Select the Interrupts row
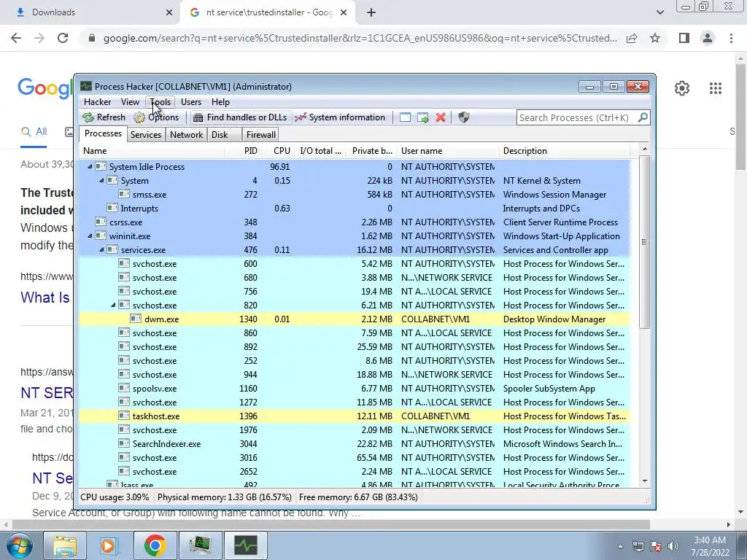Image resolution: width=747 pixels, height=560 pixels. [x=355, y=208]
